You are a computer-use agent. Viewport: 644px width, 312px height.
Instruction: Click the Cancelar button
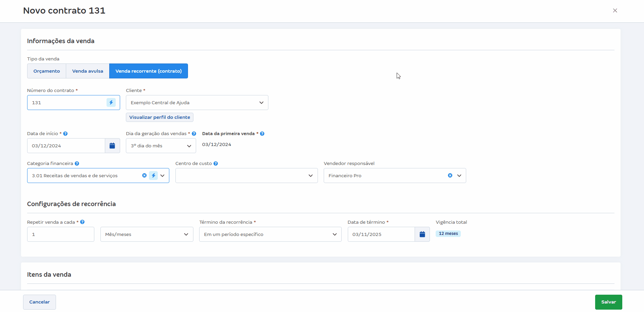39,302
